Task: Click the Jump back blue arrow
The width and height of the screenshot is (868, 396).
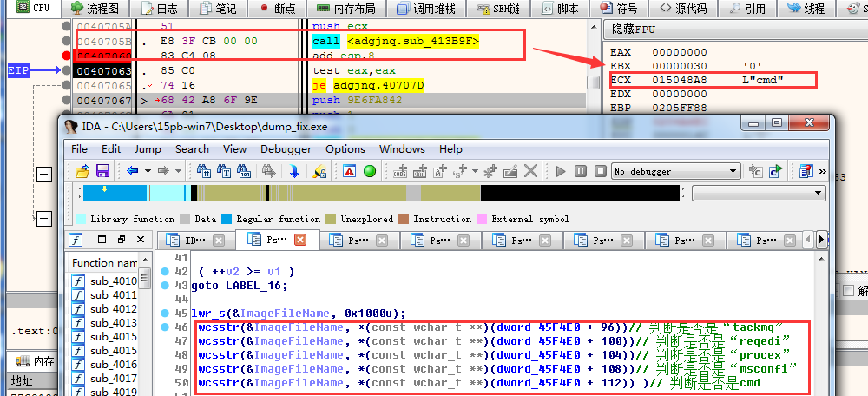Action: click(131, 171)
